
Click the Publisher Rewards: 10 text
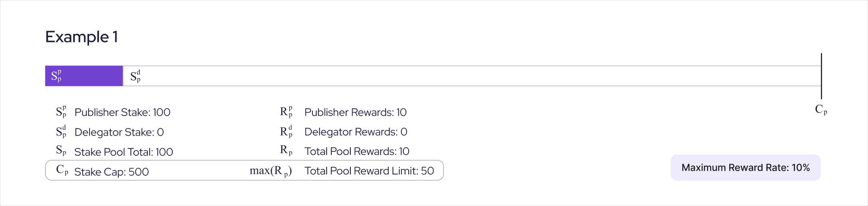tap(355, 112)
